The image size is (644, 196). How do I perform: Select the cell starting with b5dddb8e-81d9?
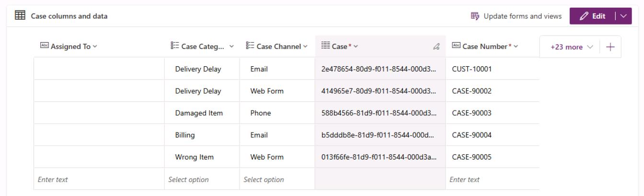pyautogui.click(x=380, y=135)
